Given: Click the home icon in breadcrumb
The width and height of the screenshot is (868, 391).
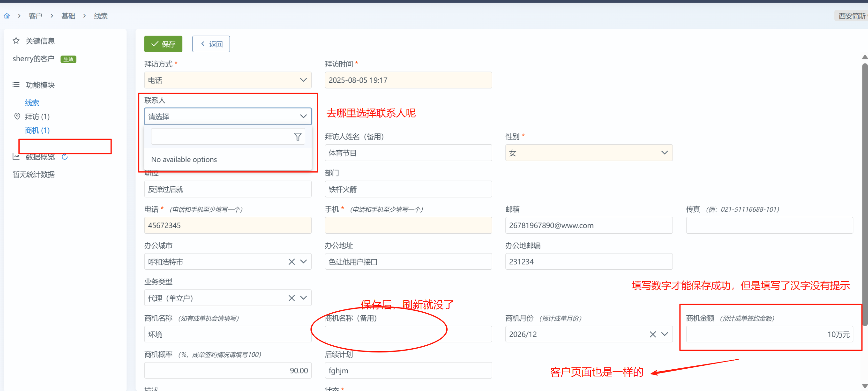Looking at the screenshot, I should point(7,16).
